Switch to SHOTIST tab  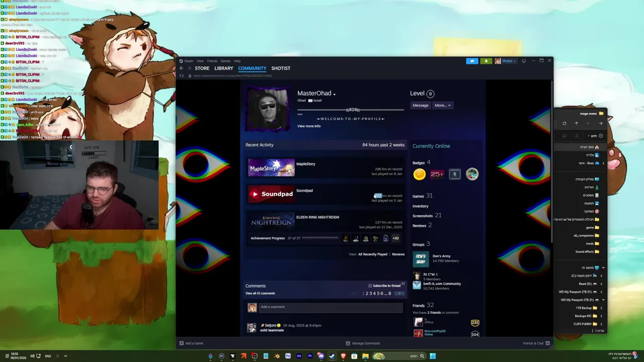(281, 68)
